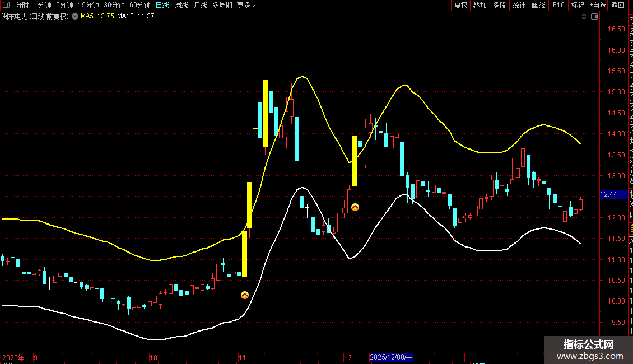Screen dimensions: 633x364
Task: Expand the indicator dropdown beside 闽东电力 title
Action: click(x=75, y=16)
